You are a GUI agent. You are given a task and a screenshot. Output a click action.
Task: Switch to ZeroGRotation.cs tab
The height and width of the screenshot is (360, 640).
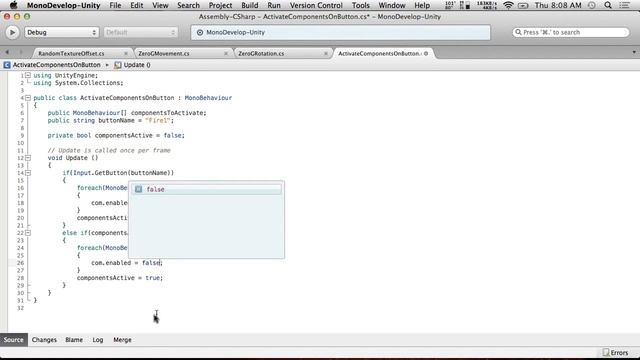tap(261, 53)
